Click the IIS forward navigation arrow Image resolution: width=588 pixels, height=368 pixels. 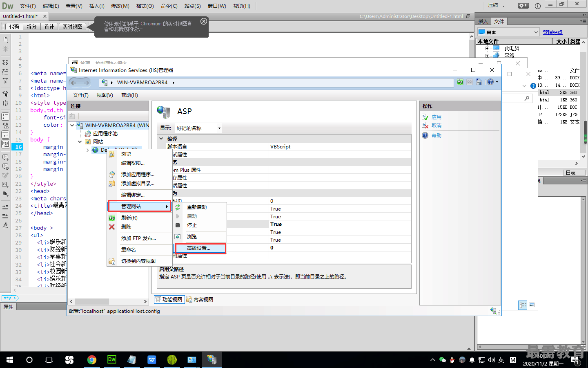(x=86, y=83)
